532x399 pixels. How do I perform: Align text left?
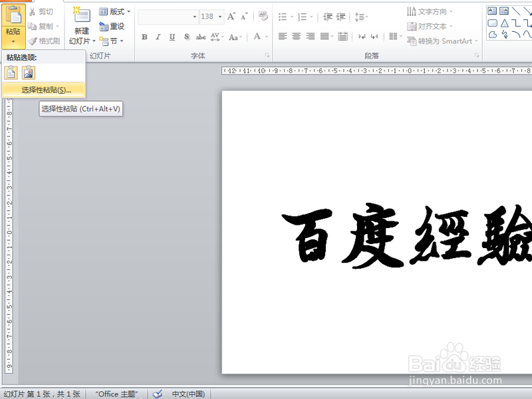[283, 37]
